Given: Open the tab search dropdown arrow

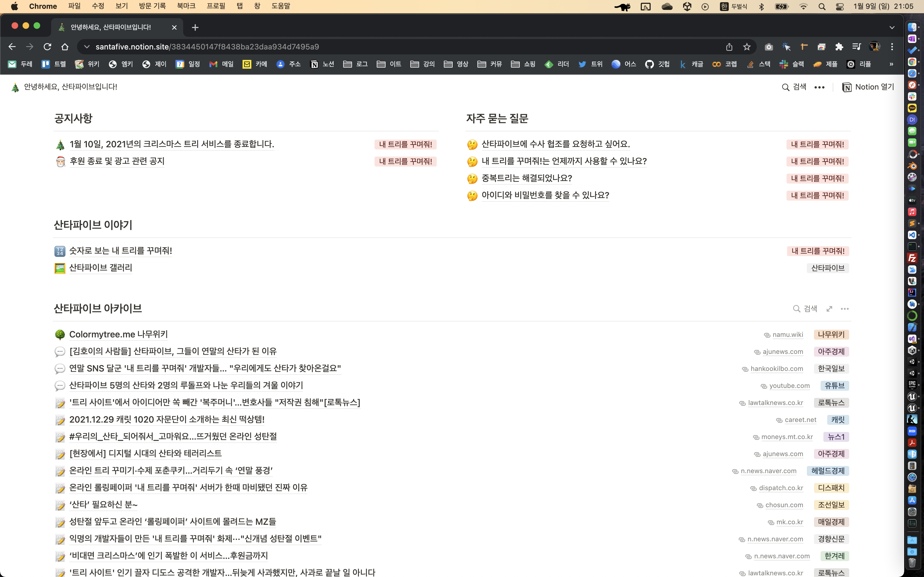Looking at the screenshot, I should point(892,27).
